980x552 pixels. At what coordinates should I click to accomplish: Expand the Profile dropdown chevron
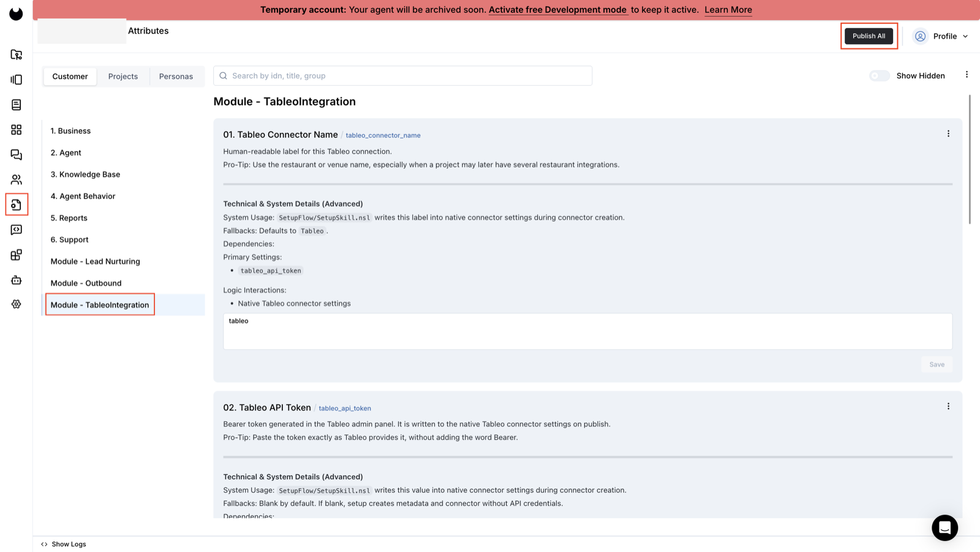(x=965, y=36)
